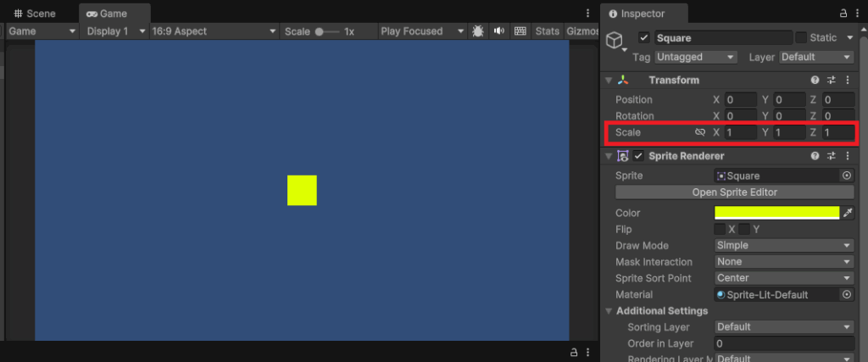The image size is (868, 362).
Task: Click the Scale Z field
Action: coord(838,133)
